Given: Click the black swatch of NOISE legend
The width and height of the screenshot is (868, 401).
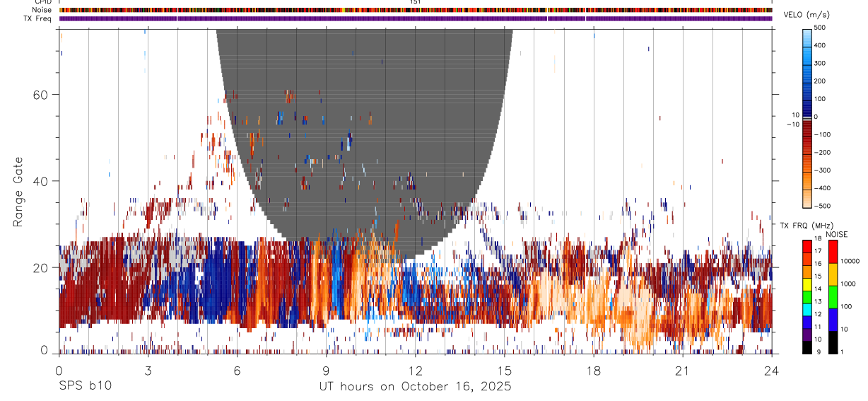Looking at the screenshot, I should pos(833,342).
